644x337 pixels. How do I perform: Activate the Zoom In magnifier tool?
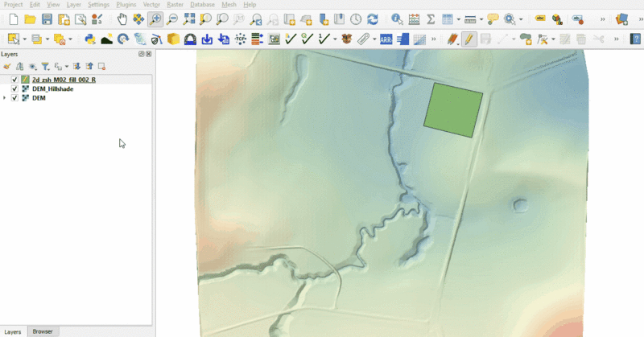(155, 18)
